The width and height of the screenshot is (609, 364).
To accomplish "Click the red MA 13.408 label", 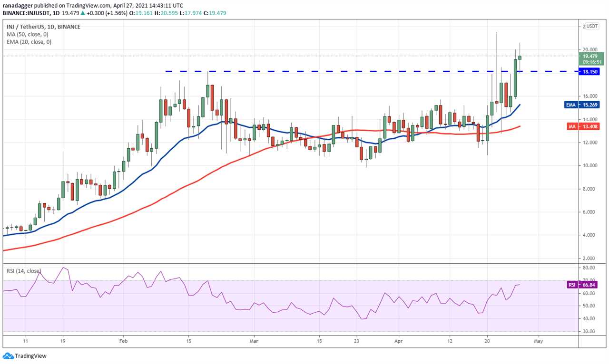I will 583,126.
